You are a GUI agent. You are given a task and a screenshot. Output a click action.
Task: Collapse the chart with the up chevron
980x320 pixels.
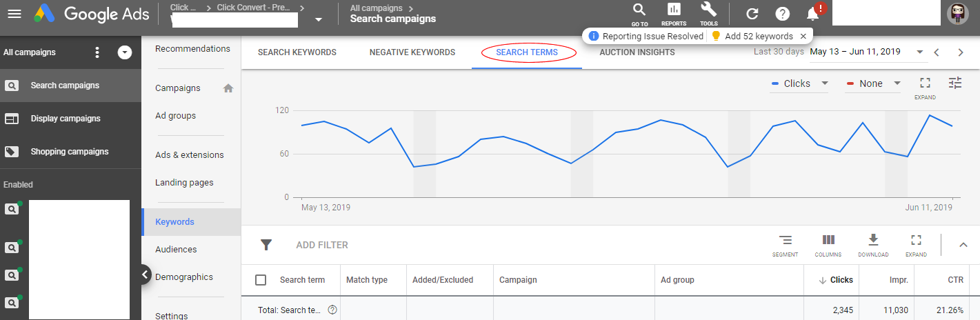[963, 245]
